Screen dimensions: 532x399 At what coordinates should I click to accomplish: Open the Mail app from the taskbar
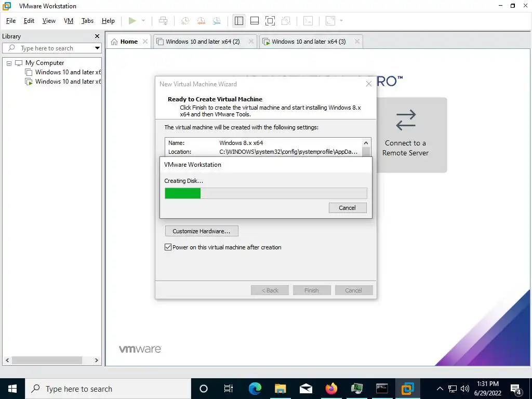coord(305,389)
